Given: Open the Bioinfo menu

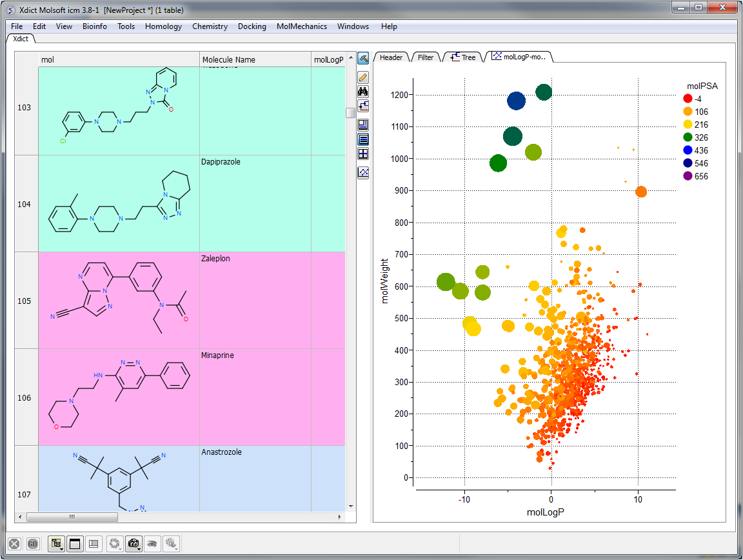Looking at the screenshot, I should click(x=95, y=26).
